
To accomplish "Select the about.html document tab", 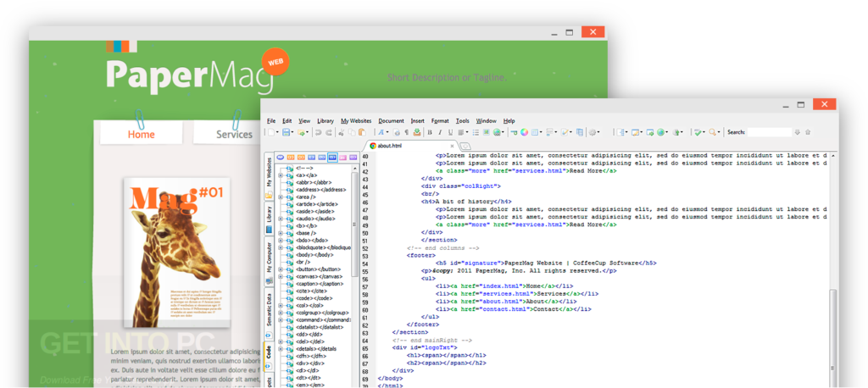I will pyautogui.click(x=411, y=146).
